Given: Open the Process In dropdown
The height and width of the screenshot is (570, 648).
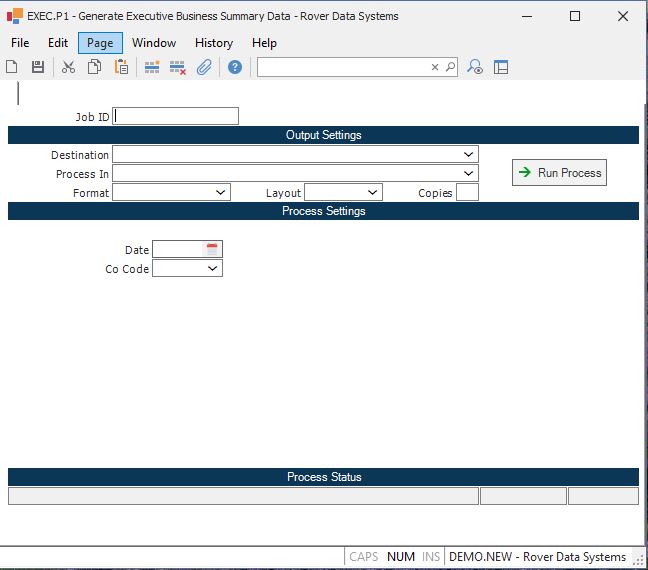Looking at the screenshot, I should pos(469,174).
